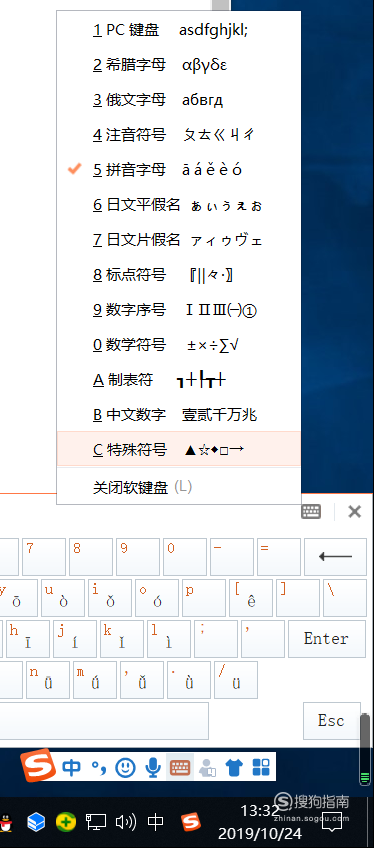
Task: Toggle the soft keyboard toolbar icon
Action: tap(180, 766)
